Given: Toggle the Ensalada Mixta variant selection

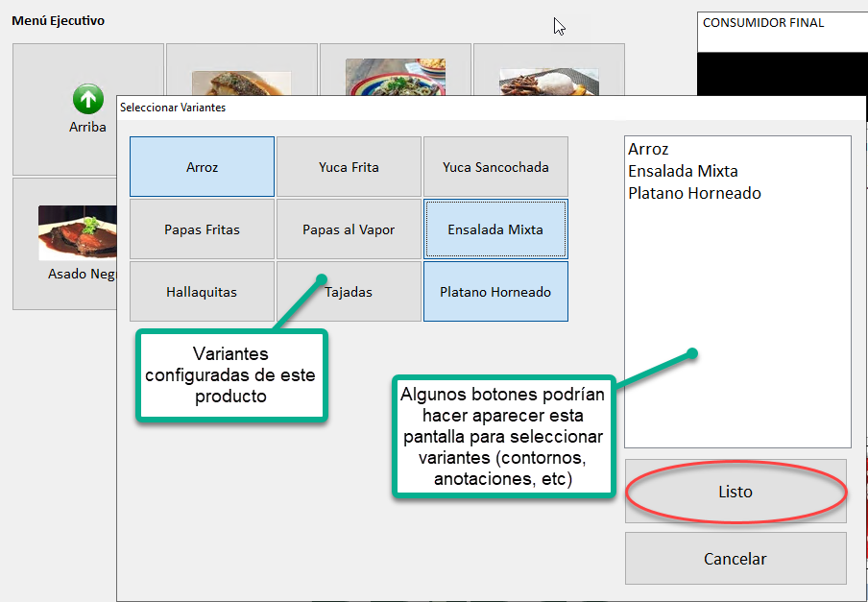Looking at the screenshot, I should pos(495,229).
